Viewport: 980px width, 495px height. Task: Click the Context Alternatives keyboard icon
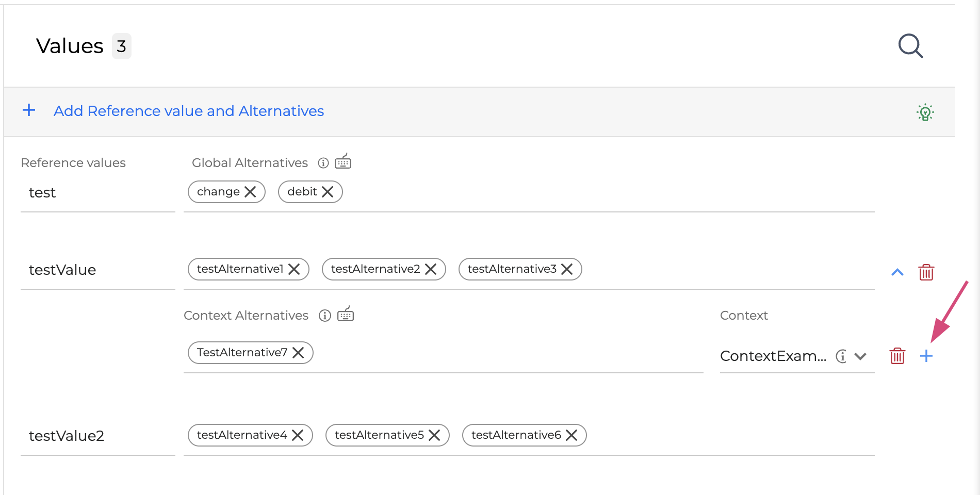(x=346, y=314)
